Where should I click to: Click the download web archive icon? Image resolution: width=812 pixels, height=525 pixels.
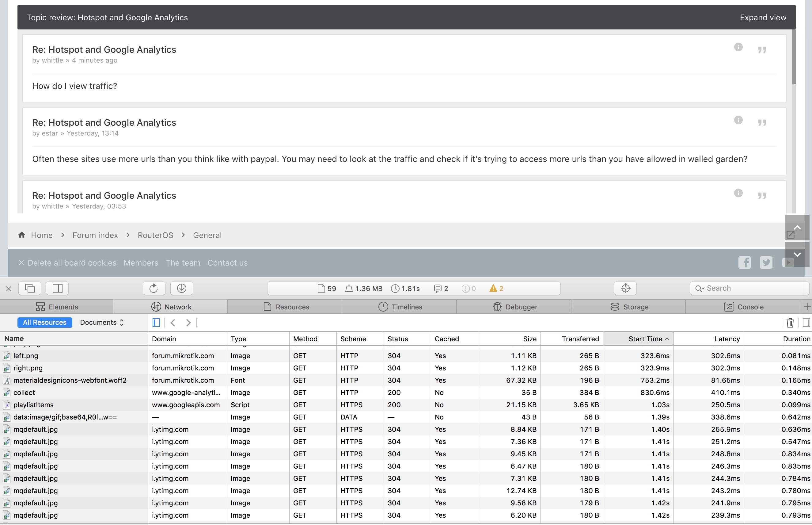click(x=181, y=288)
